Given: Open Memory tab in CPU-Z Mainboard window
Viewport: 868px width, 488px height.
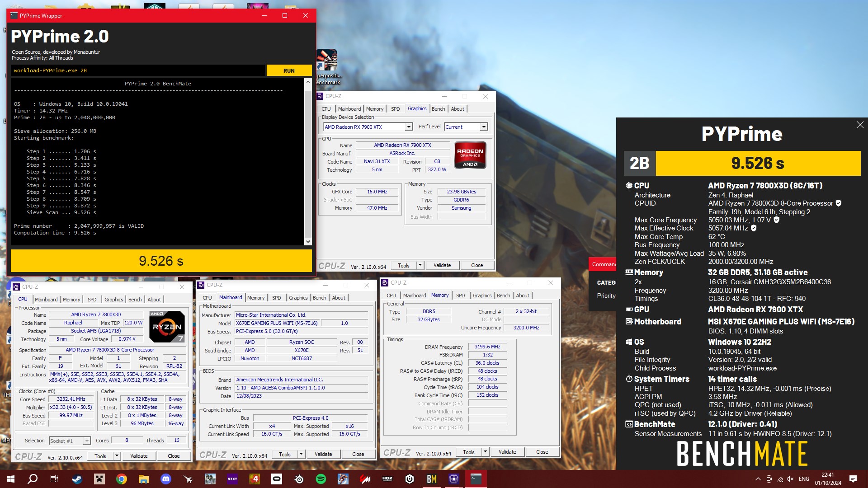Looking at the screenshot, I should point(256,298).
